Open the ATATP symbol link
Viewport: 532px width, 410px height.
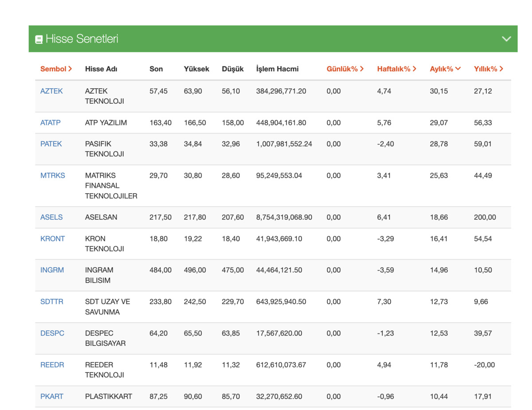[x=51, y=122]
